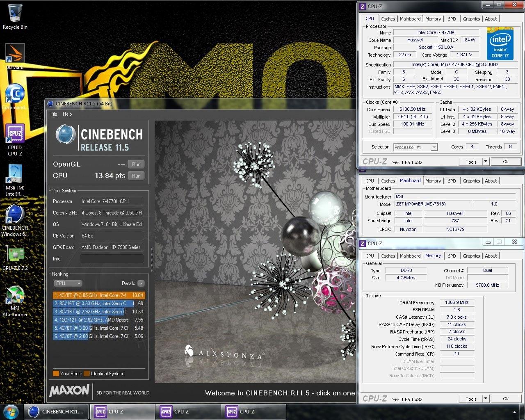Expand Tools dropdown arrow in CPU-Z memory timings window

coord(486,399)
